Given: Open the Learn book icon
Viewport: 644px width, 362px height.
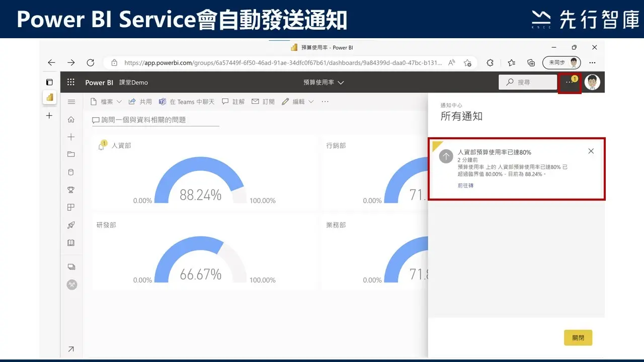Looking at the screenshot, I should click(71, 243).
